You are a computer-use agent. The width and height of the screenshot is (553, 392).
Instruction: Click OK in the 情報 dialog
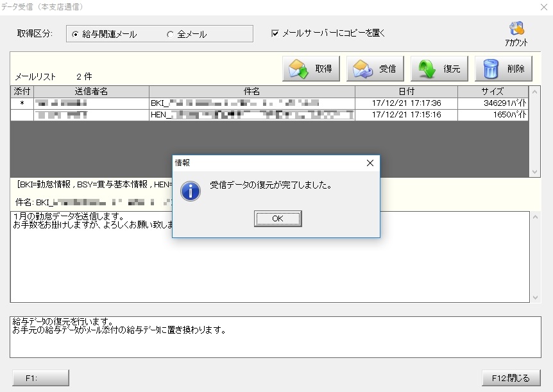[278, 218]
